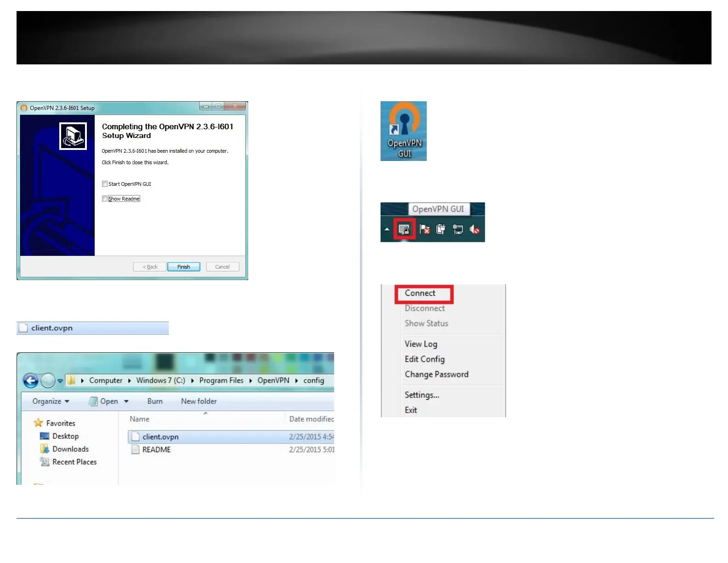Click the Favorites star icon

(39, 423)
